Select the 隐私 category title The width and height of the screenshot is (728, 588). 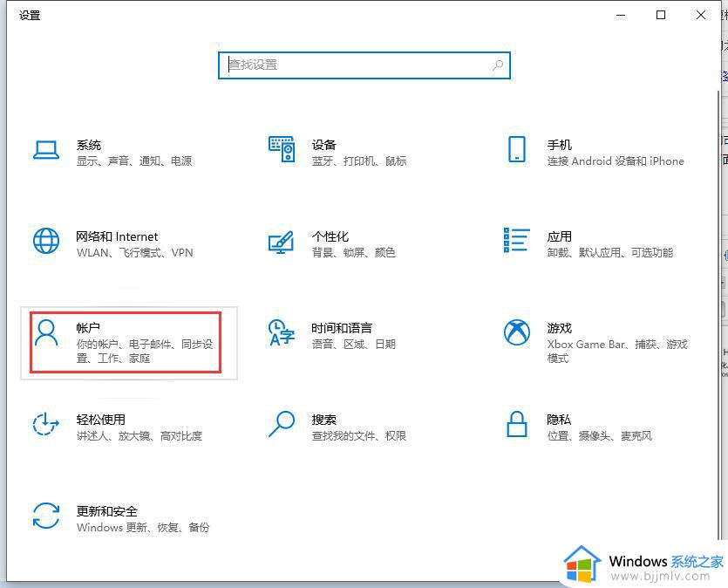point(559,420)
